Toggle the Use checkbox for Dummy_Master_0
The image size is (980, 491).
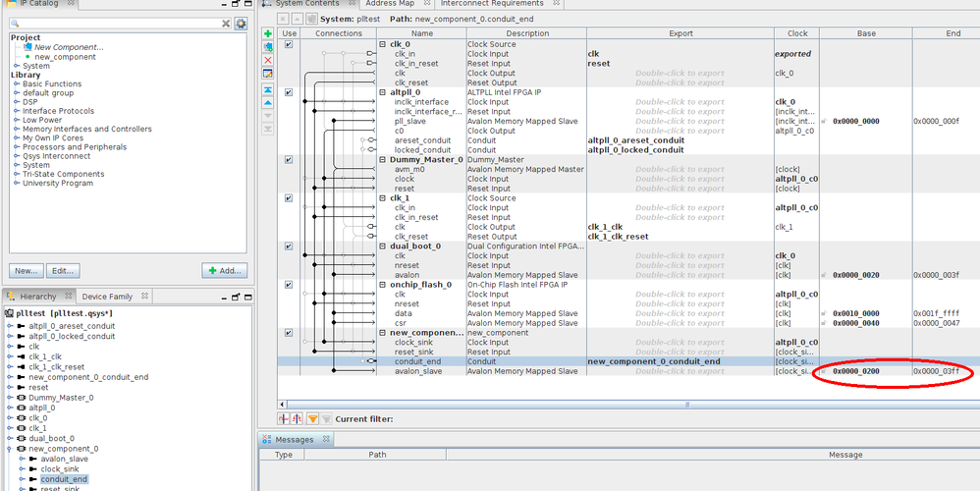point(289,159)
